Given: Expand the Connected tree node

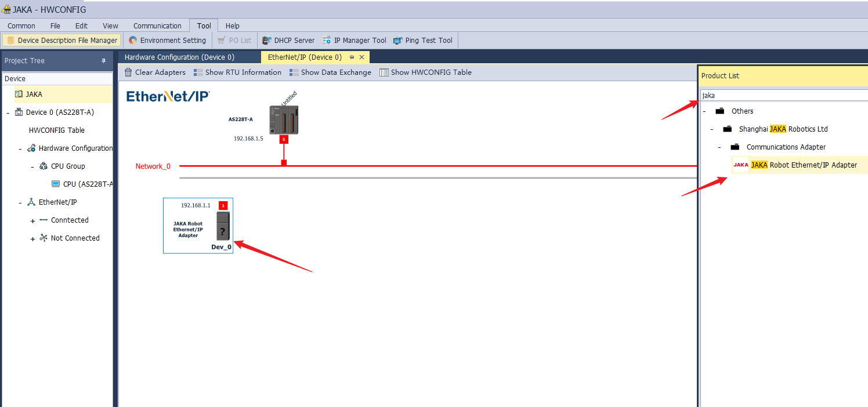Looking at the screenshot, I should pyautogui.click(x=32, y=221).
